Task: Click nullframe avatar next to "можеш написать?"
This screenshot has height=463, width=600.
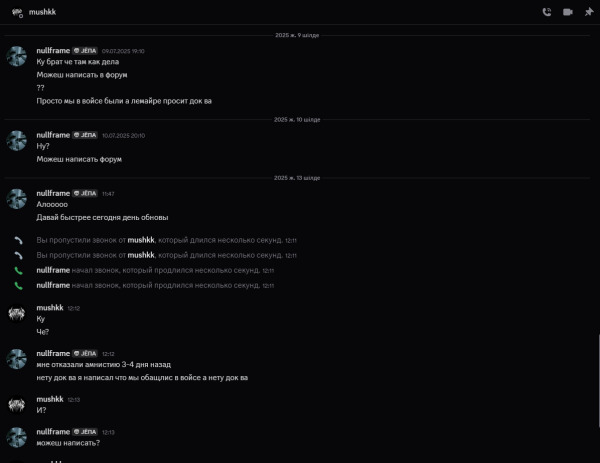Action: [x=17, y=437]
